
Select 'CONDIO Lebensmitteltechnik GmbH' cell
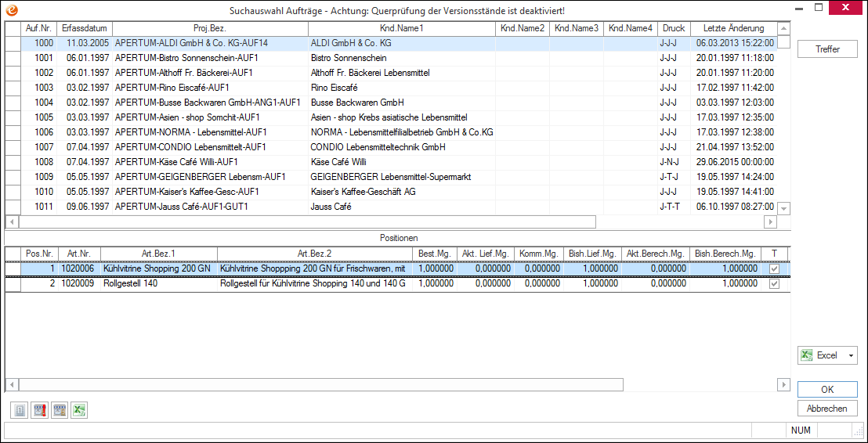point(401,148)
